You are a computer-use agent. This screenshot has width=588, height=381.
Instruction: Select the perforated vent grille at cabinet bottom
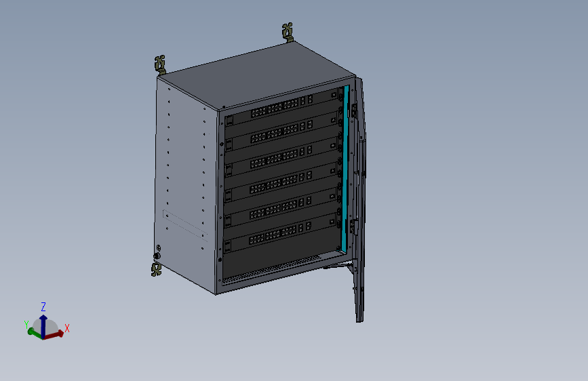(271, 268)
